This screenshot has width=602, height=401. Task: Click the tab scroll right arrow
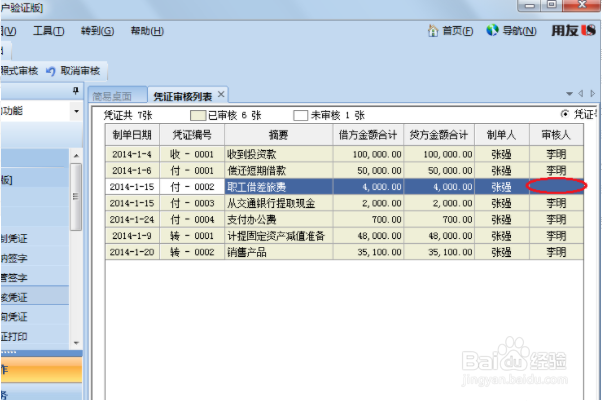tap(592, 93)
